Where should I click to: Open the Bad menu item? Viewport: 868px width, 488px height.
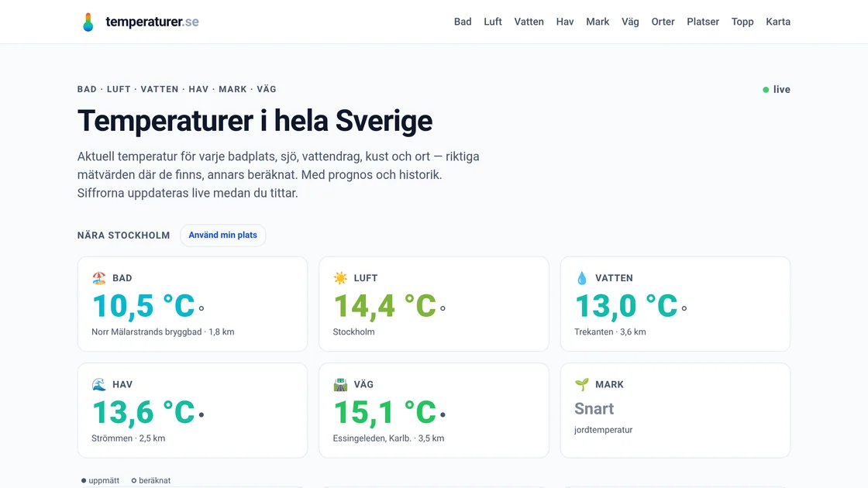point(463,22)
